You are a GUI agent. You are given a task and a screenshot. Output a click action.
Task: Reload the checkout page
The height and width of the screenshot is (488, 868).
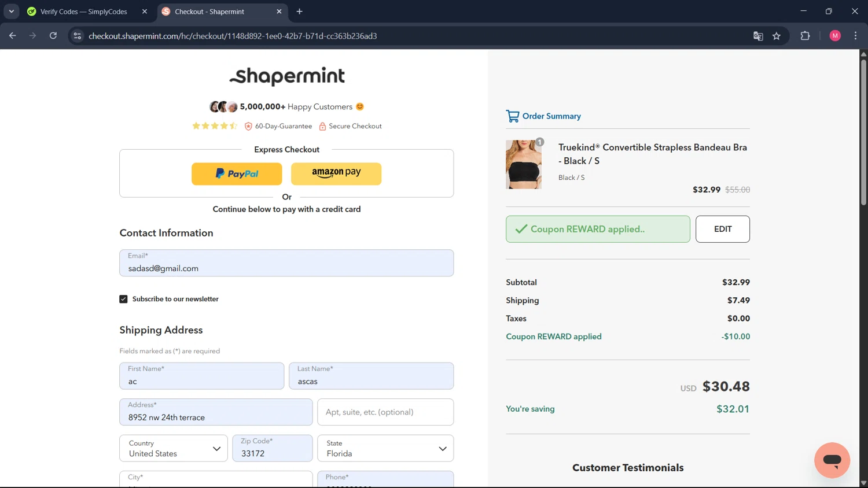point(53,36)
